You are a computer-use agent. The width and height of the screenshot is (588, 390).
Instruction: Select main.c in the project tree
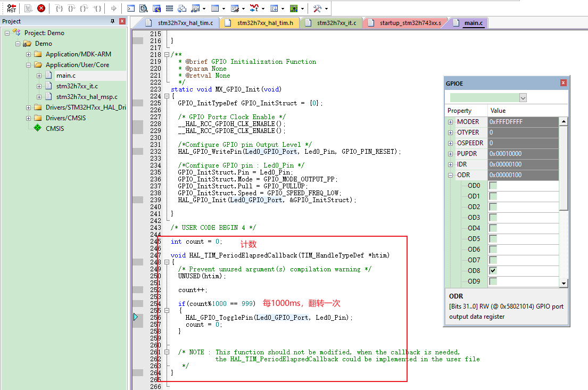(66, 76)
